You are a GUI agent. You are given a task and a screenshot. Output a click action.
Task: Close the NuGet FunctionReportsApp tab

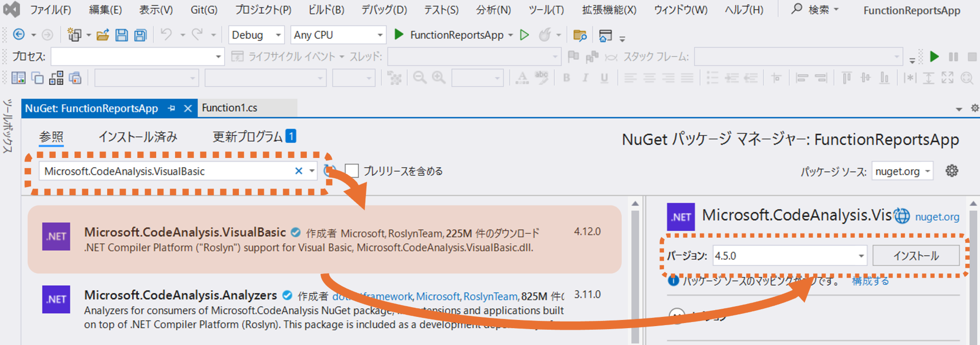pos(188,108)
